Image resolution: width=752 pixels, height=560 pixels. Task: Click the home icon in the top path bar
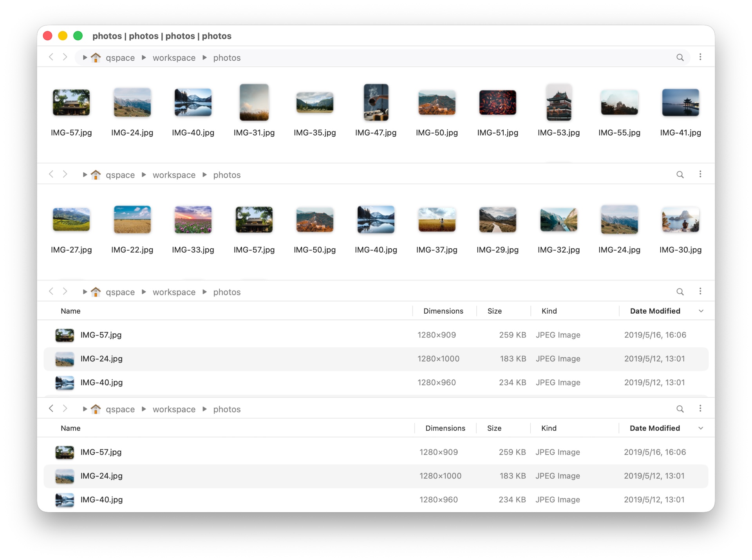pos(96,57)
